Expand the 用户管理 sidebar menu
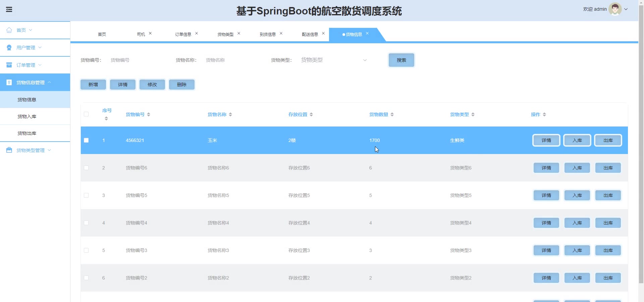 [40, 47]
